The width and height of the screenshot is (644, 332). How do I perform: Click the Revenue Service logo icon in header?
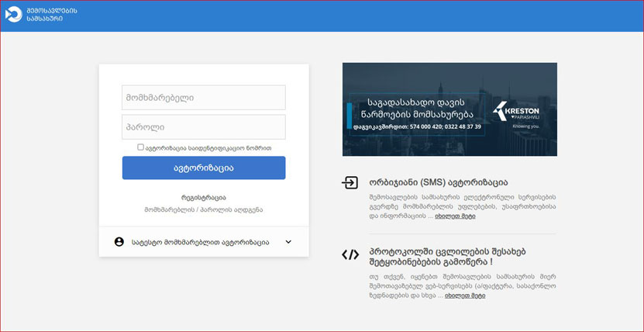click(x=13, y=15)
